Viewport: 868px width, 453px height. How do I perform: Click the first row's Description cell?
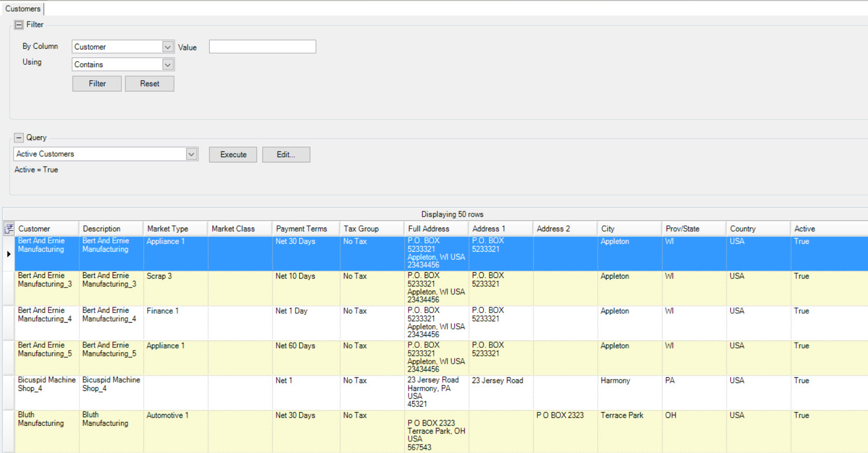(x=111, y=254)
